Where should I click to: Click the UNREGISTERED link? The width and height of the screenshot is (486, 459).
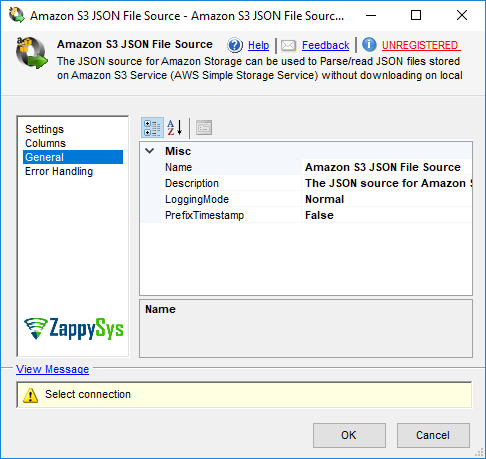pyautogui.click(x=421, y=45)
